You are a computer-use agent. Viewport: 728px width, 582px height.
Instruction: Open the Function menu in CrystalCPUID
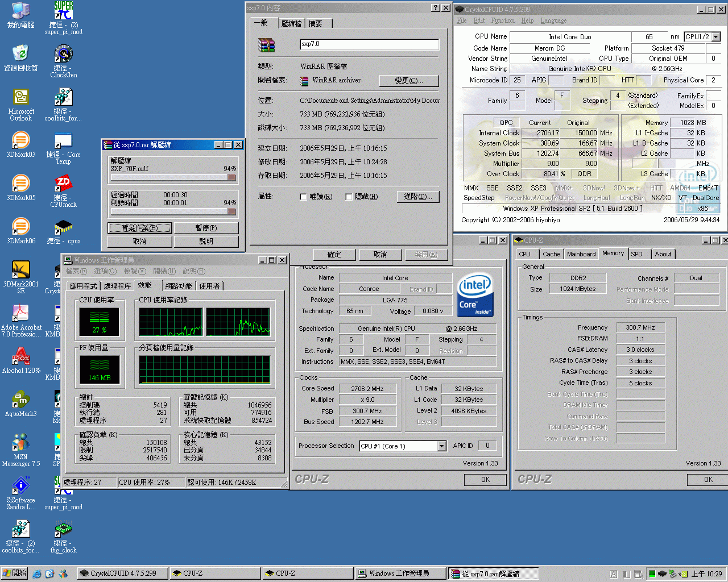(x=504, y=20)
